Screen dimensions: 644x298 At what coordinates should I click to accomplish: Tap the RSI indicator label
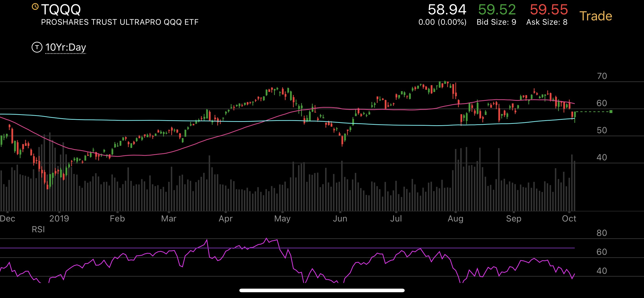(x=38, y=229)
